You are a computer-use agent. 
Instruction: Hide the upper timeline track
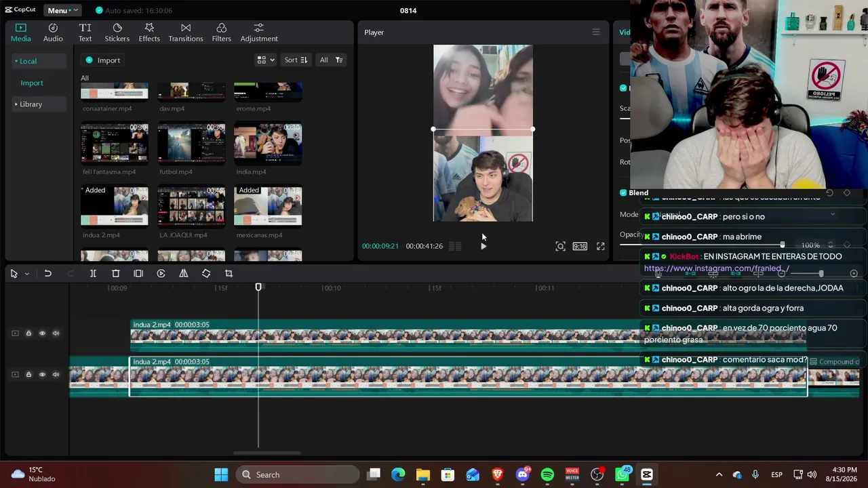(x=42, y=333)
